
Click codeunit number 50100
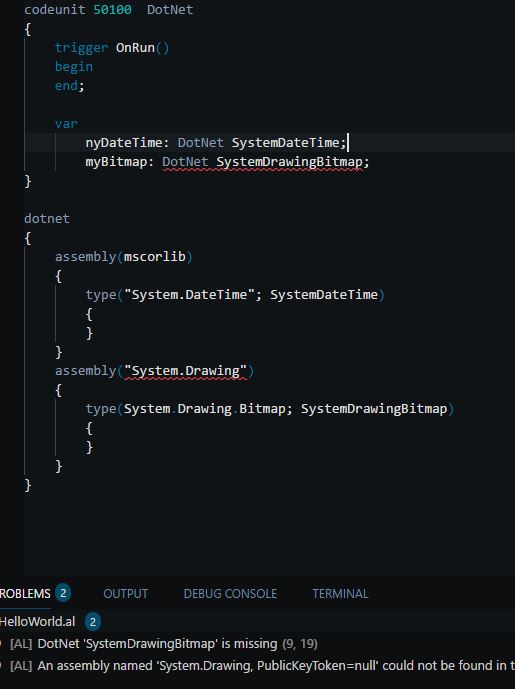[x=112, y=10]
